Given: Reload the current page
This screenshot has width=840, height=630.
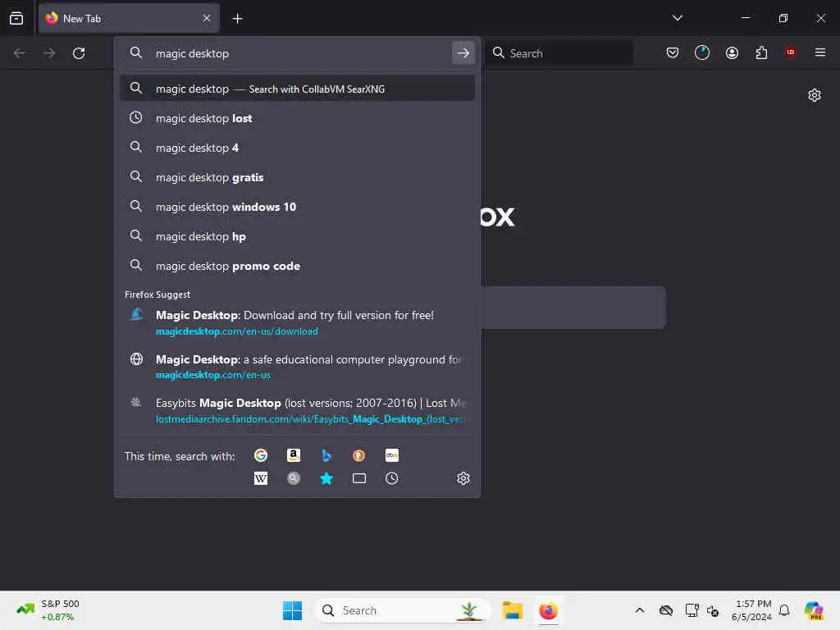Looking at the screenshot, I should [79, 53].
